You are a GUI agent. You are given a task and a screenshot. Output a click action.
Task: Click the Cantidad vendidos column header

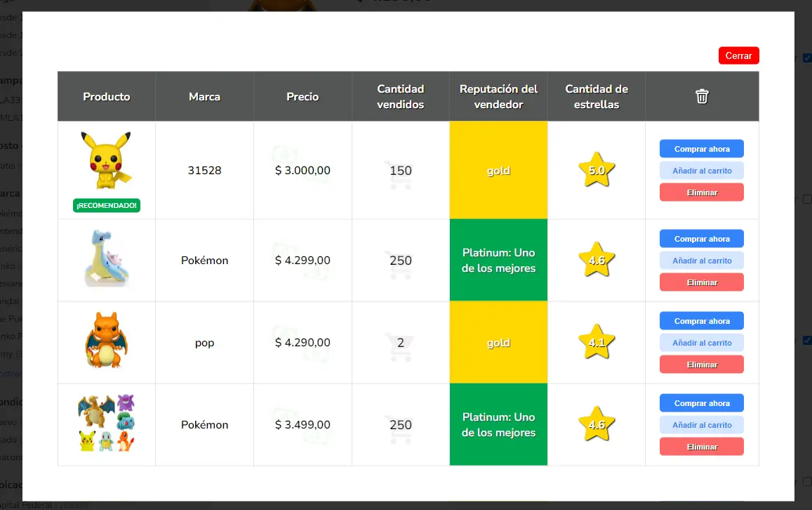pyautogui.click(x=400, y=96)
